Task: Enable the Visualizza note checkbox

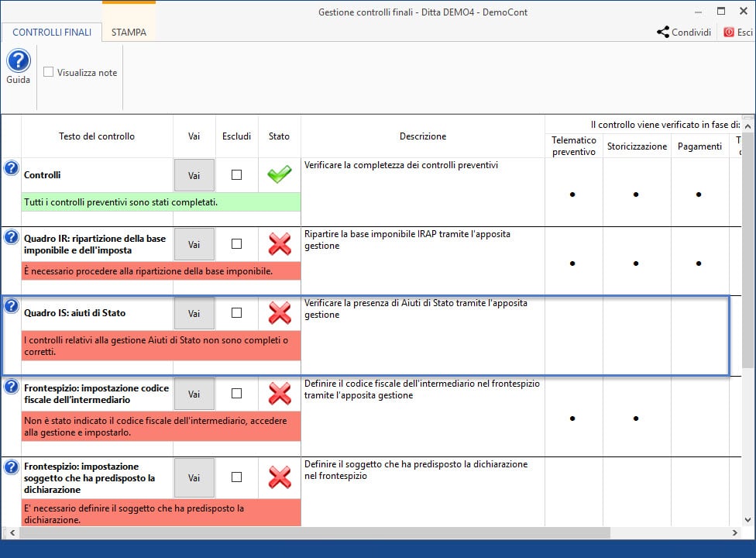Action: [x=49, y=72]
